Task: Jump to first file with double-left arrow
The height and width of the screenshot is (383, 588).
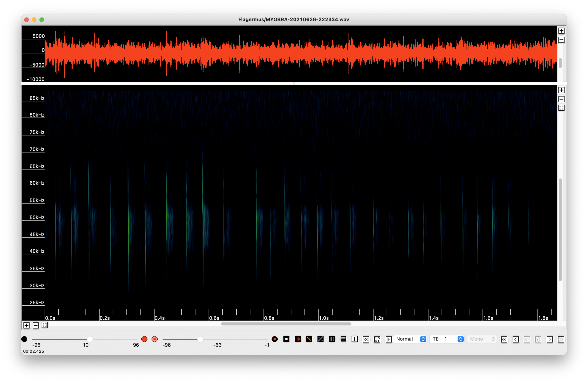Action: (x=504, y=340)
